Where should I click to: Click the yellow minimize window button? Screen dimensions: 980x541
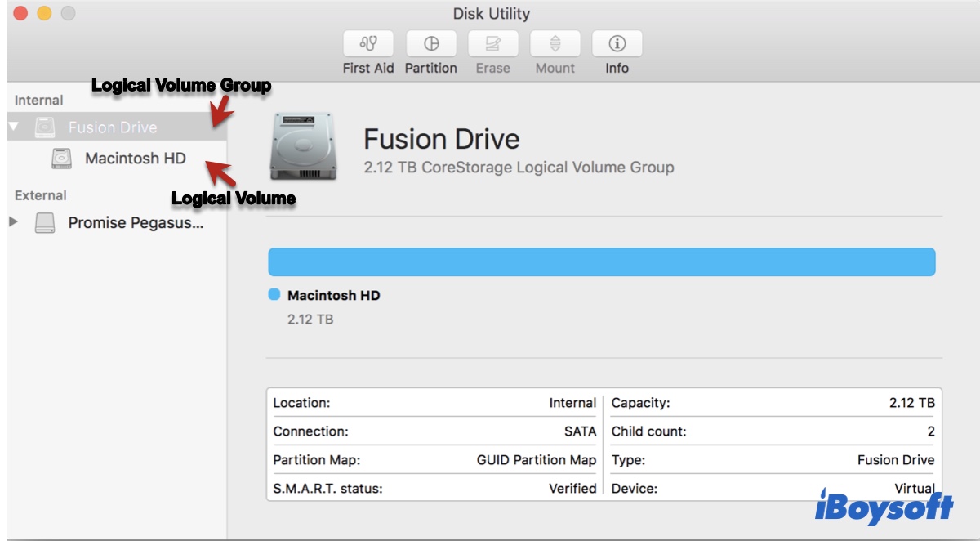tap(44, 13)
